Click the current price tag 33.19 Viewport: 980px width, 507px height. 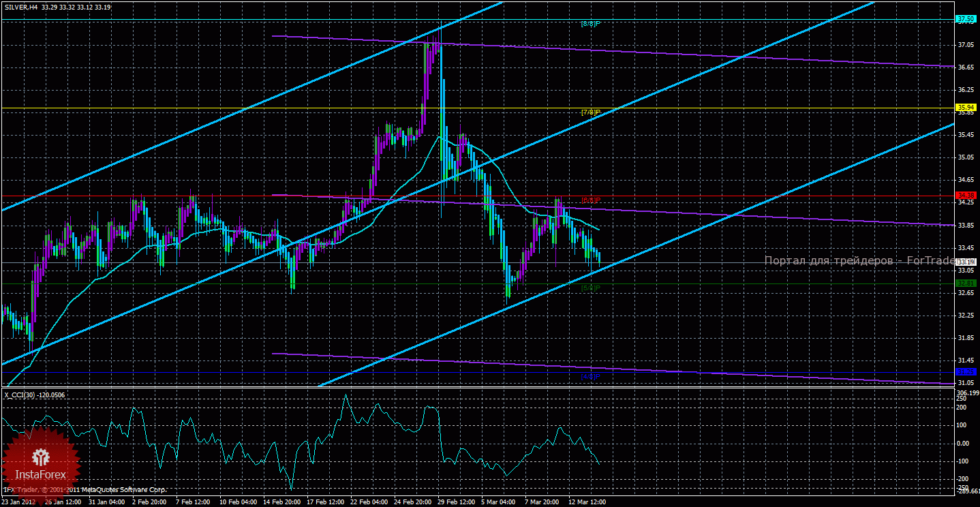point(966,262)
